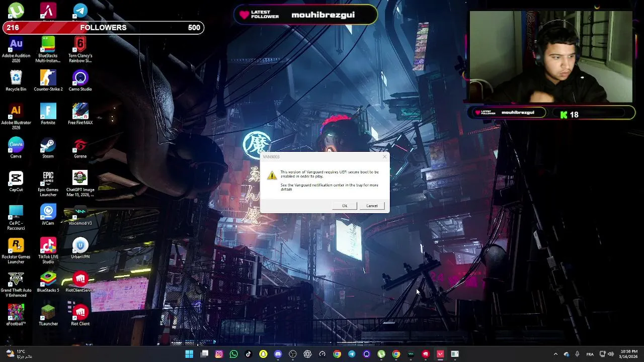Select the ChatGPT Image file thumbnail

tap(80, 184)
